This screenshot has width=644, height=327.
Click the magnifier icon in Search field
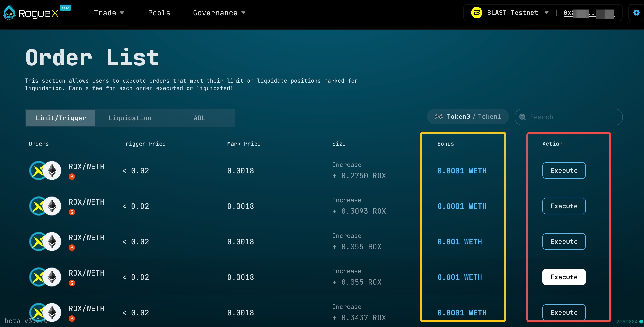pos(522,117)
